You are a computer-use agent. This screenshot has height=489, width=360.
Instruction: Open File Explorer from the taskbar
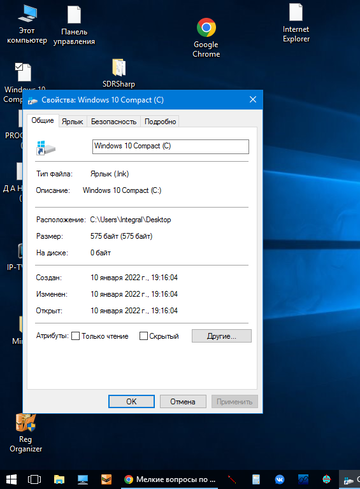pyautogui.click(x=59, y=479)
